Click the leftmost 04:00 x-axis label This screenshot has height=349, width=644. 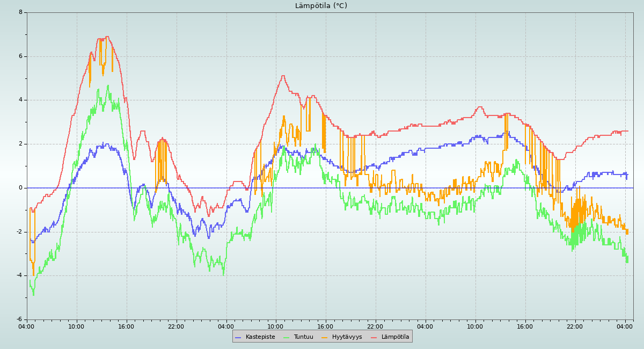pyautogui.click(x=26, y=326)
